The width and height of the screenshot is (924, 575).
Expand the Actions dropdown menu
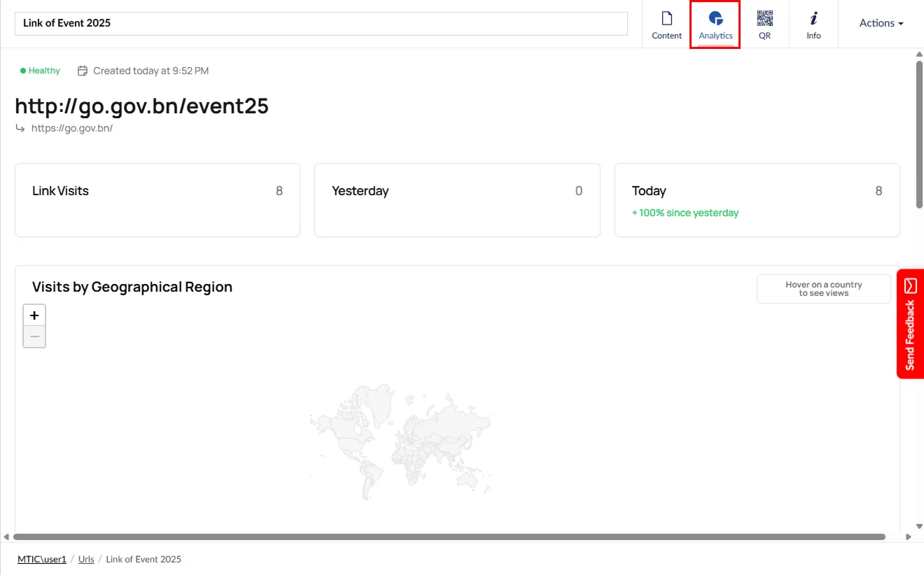click(881, 23)
